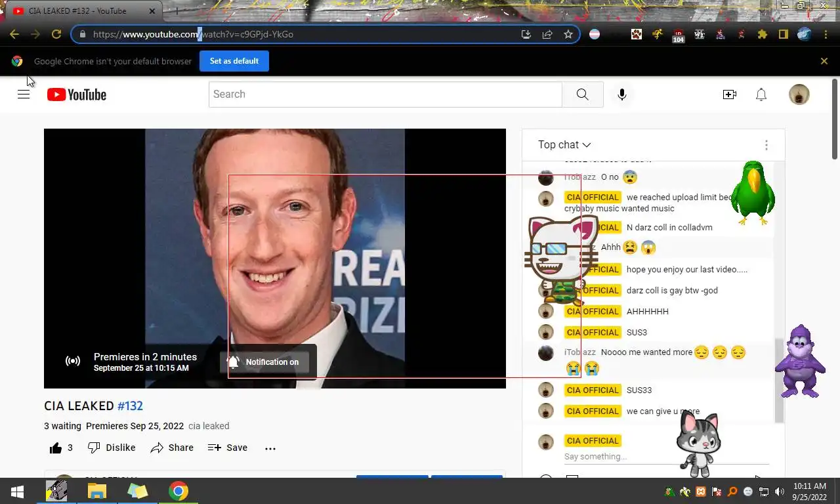Open the striped flag circle extension

(x=595, y=34)
